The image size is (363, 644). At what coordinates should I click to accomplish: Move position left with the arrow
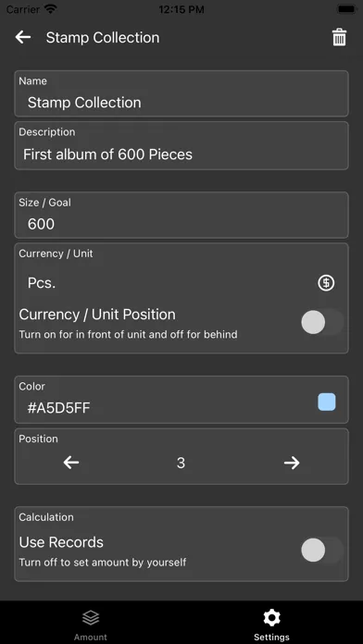point(71,463)
